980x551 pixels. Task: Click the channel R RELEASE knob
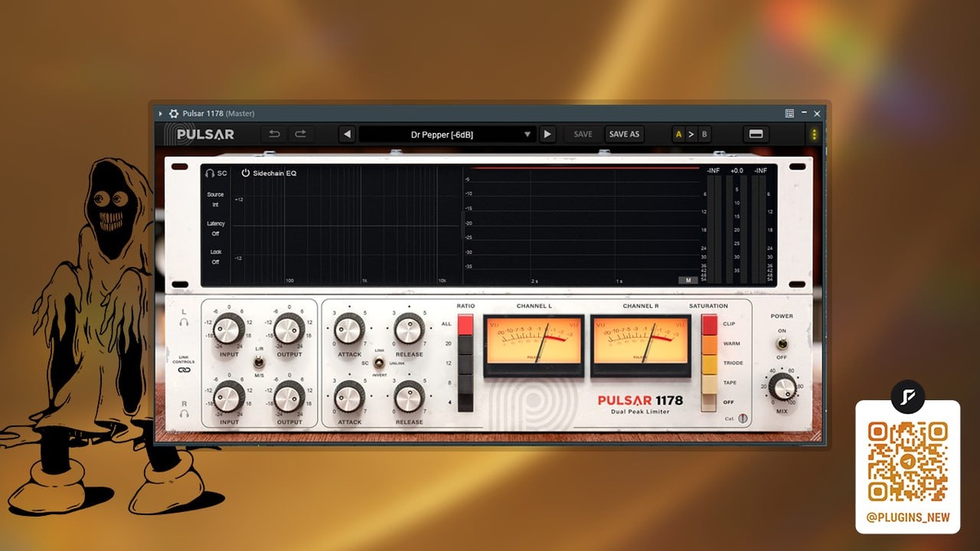409,396
